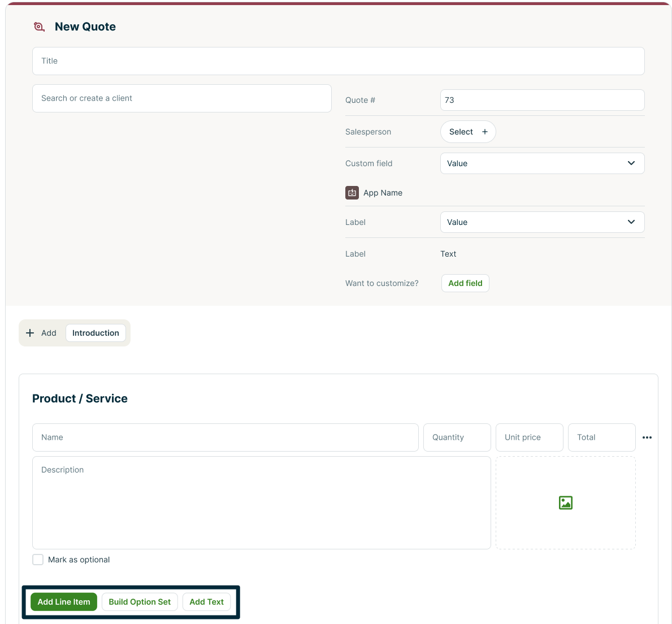
Task: Select the Unit price input field
Action: point(529,437)
